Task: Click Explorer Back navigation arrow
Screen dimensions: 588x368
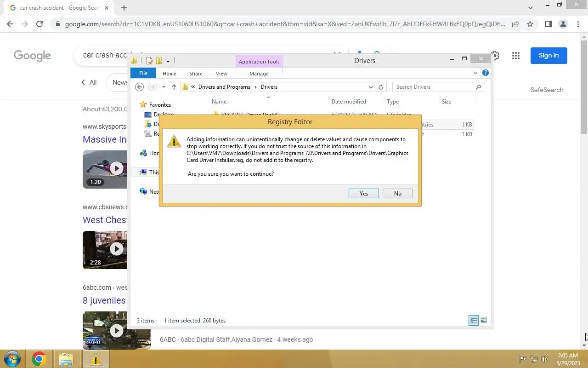Action: (140, 87)
